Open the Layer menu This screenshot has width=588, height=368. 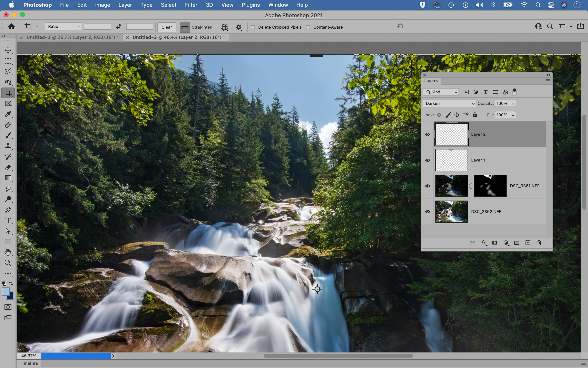click(x=125, y=5)
